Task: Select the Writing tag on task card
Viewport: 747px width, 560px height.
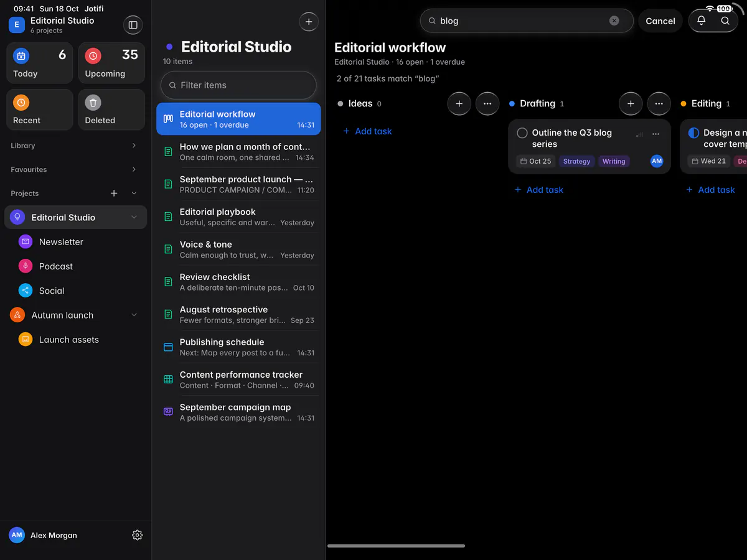Action: (614, 161)
